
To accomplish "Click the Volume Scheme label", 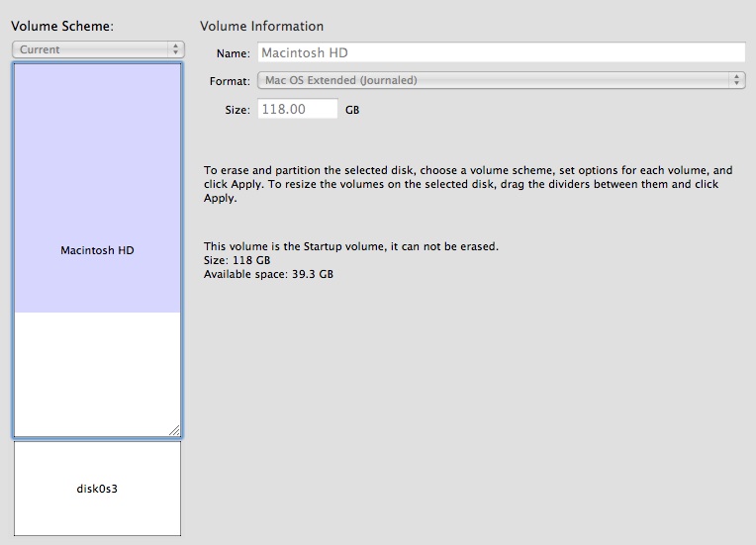I will click(x=62, y=26).
